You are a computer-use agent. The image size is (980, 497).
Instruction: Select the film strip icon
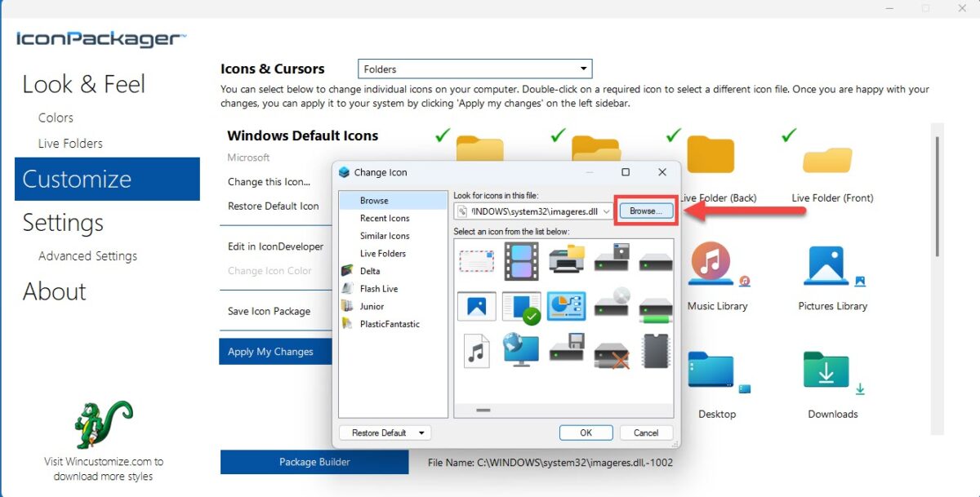pyautogui.click(x=521, y=260)
